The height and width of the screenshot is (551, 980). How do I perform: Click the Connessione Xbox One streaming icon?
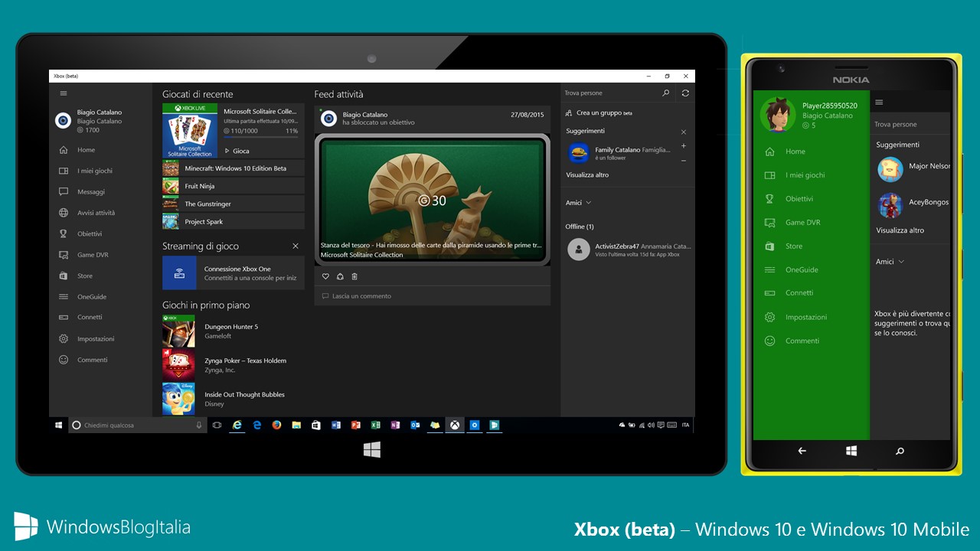click(x=179, y=272)
